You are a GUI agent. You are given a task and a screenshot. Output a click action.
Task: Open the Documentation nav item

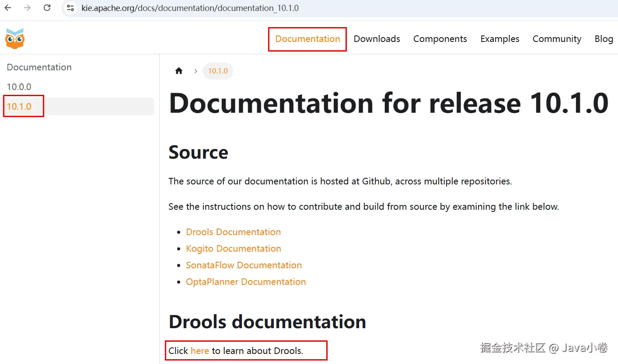click(307, 39)
